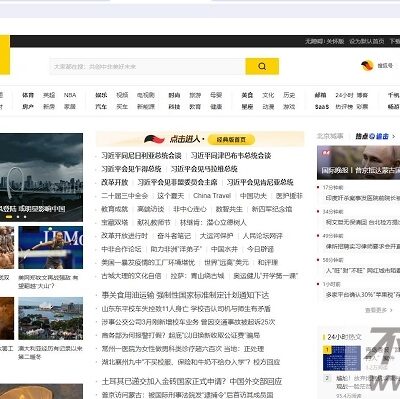
Task: Open the 教育成就 topic link
Action: pos(115,209)
